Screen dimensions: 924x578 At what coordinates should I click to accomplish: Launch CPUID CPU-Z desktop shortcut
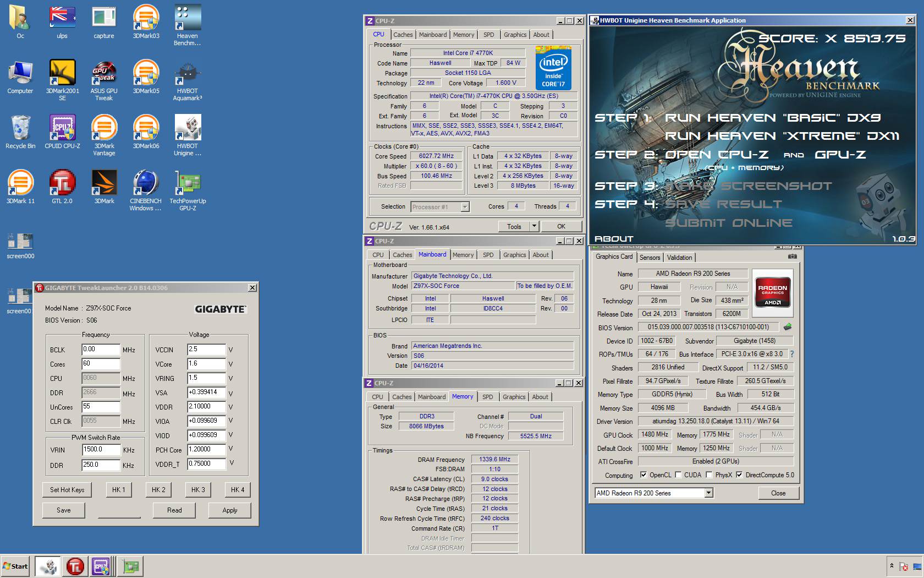tap(62, 132)
